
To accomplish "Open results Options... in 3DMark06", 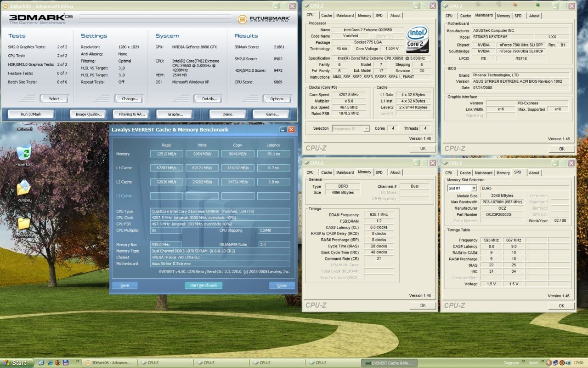I will click(x=278, y=99).
